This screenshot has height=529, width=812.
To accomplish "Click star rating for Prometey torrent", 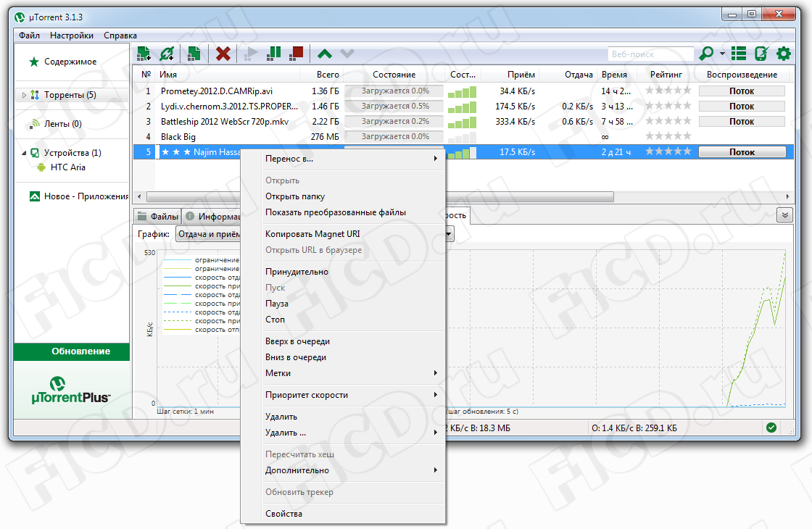I will tap(668, 91).
